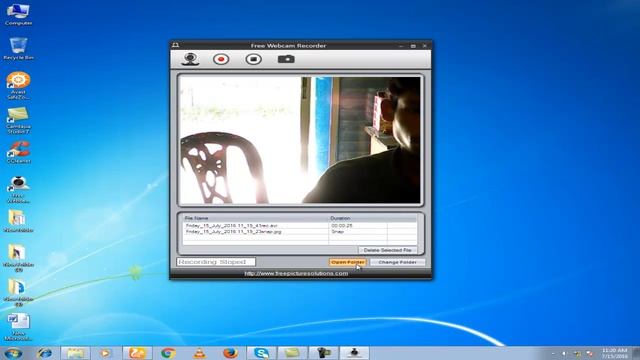
Task: Open Windows Explorer from the taskbar
Action: click(76, 353)
